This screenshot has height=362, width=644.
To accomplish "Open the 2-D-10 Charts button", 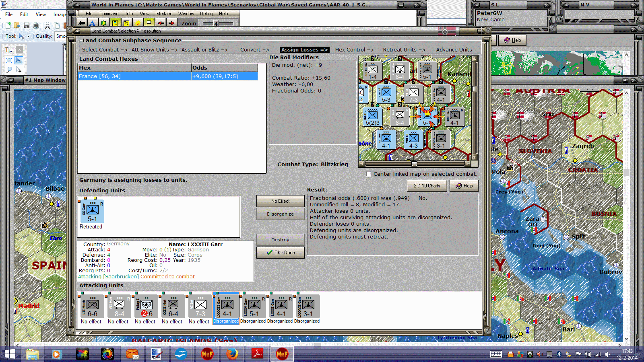I will (x=427, y=186).
